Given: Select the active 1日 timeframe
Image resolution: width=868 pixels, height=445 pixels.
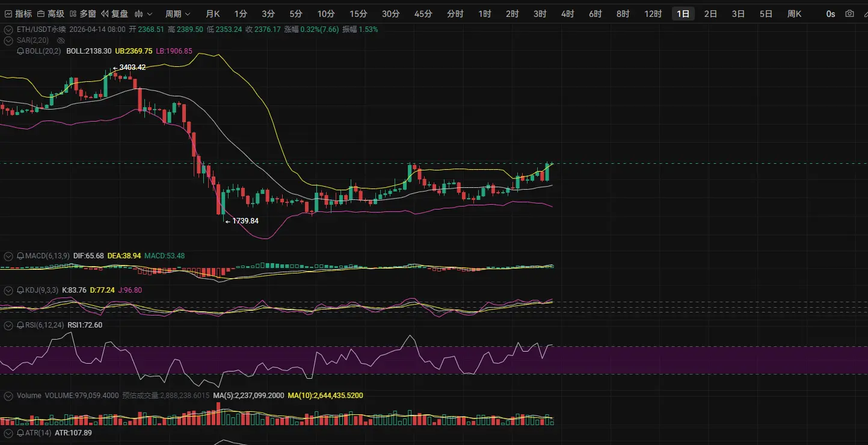Looking at the screenshot, I should pos(683,13).
